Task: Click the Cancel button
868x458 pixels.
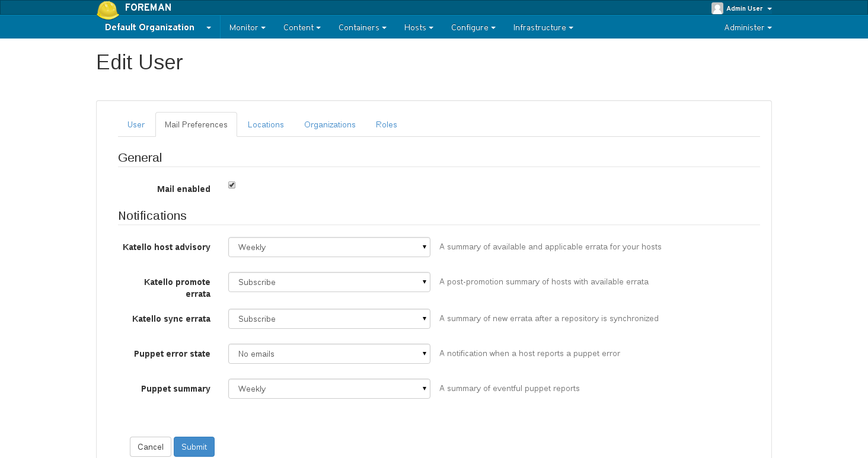Action: click(x=151, y=447)
